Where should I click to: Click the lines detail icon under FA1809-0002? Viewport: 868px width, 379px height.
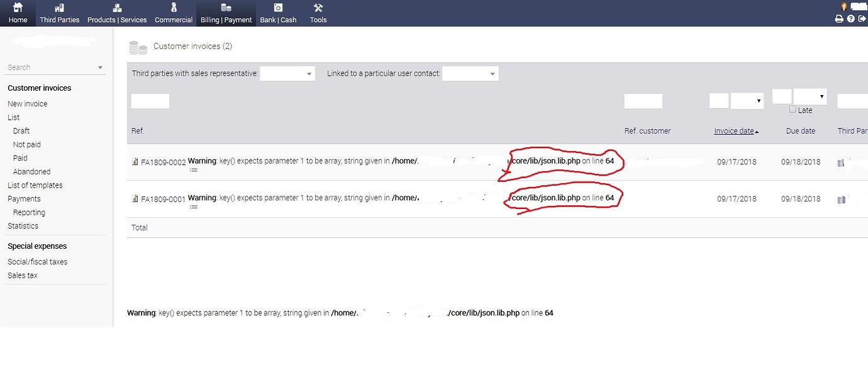tap(193, 169)
